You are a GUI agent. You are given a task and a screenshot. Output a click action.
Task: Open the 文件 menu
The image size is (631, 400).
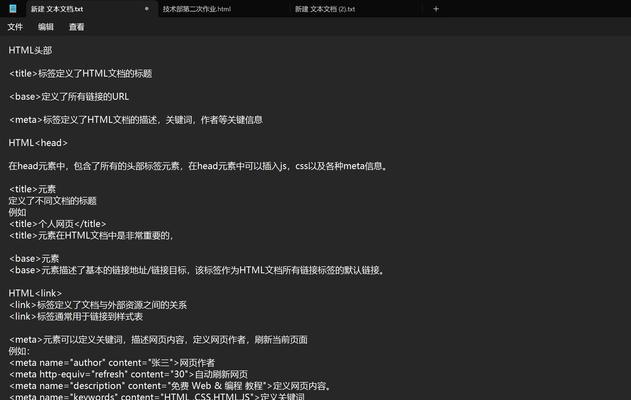click(x=15, y=27)
